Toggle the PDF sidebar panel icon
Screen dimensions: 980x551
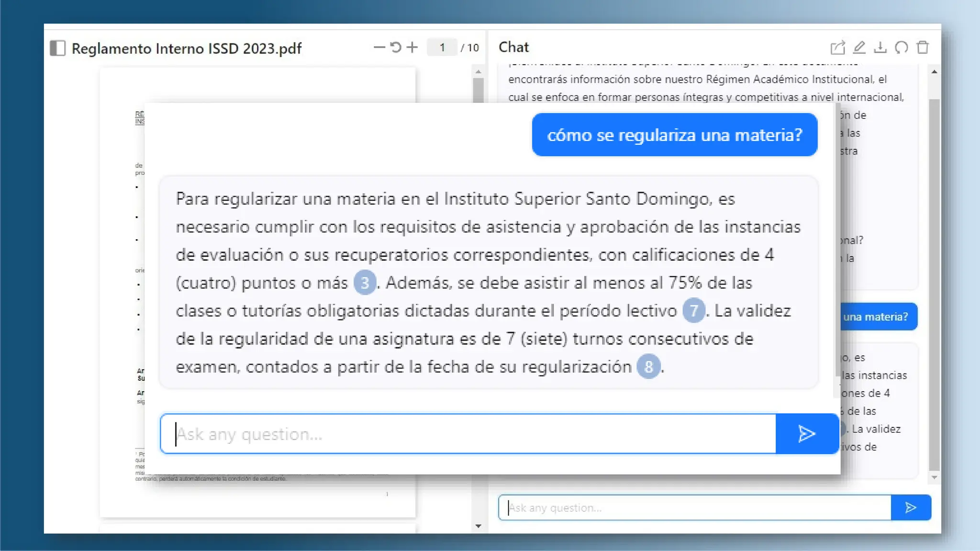click(x=57, y=48)
